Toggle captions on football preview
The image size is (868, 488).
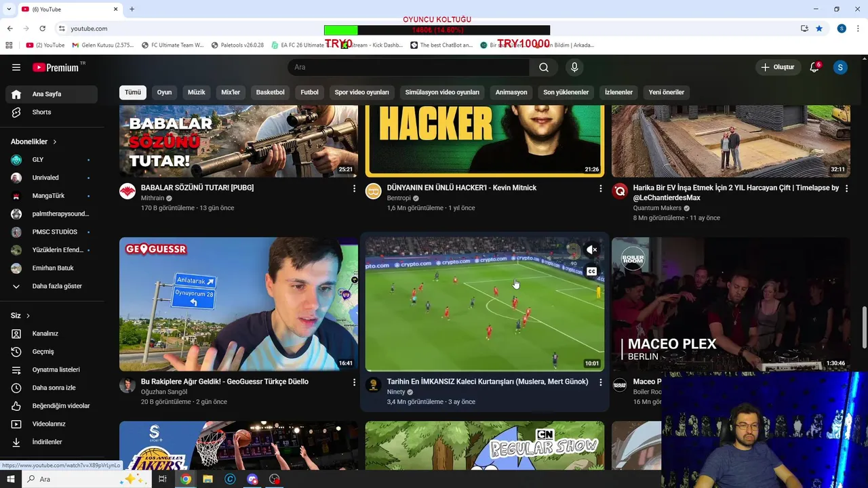(592, 272)
